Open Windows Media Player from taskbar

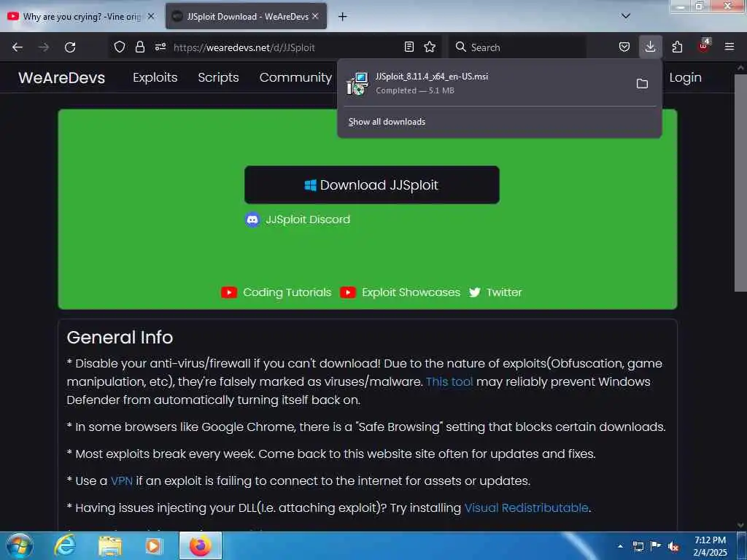click(153, 545)
